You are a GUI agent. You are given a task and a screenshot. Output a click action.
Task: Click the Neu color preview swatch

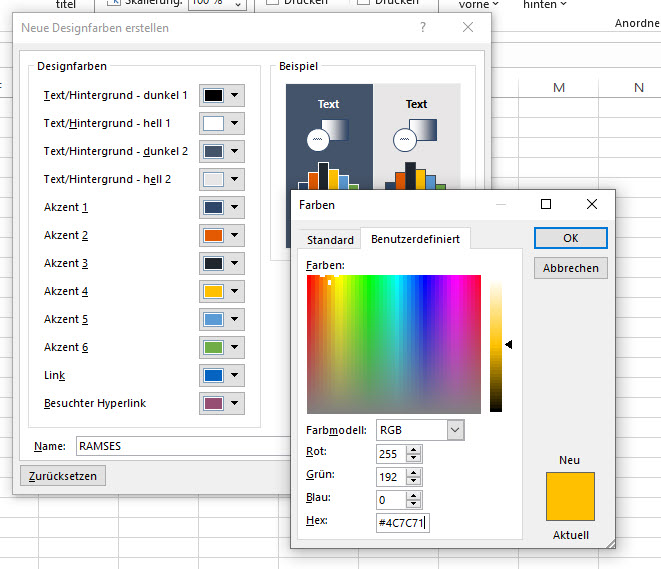pos(570,497)
